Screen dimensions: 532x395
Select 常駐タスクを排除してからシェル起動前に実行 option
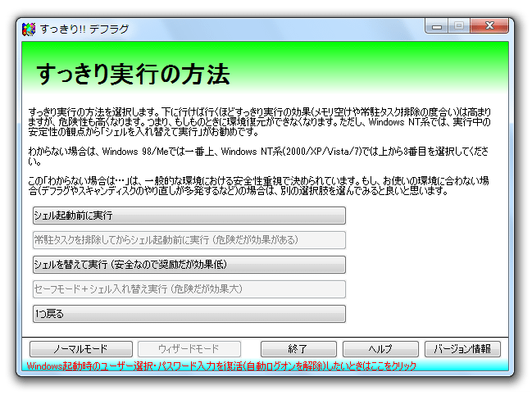[x=189, y=240]
